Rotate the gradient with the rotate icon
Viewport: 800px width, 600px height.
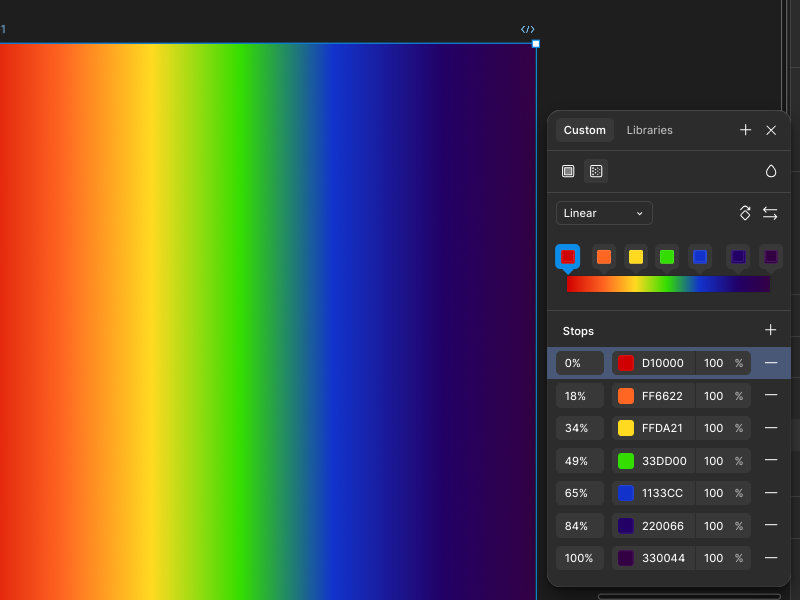pos(745,213)
